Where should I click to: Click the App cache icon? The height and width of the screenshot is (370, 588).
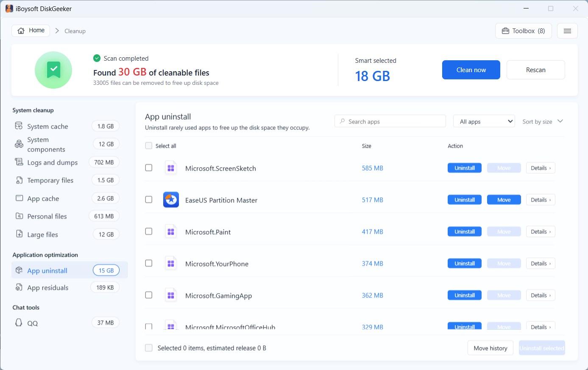coord(19,198)
